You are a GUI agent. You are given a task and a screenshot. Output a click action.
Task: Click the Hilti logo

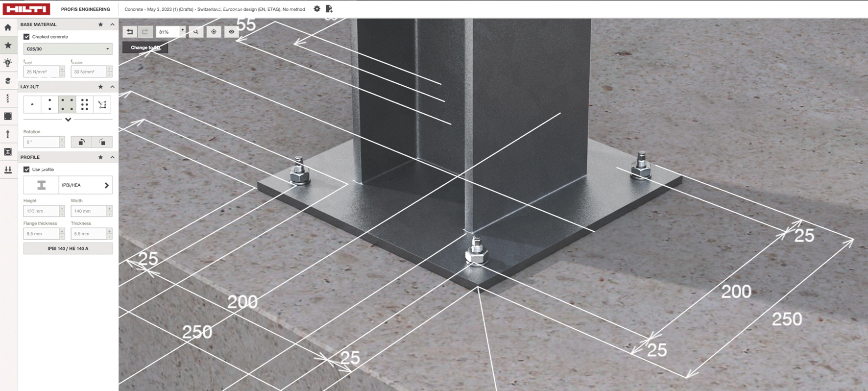[x=26, y=9]
